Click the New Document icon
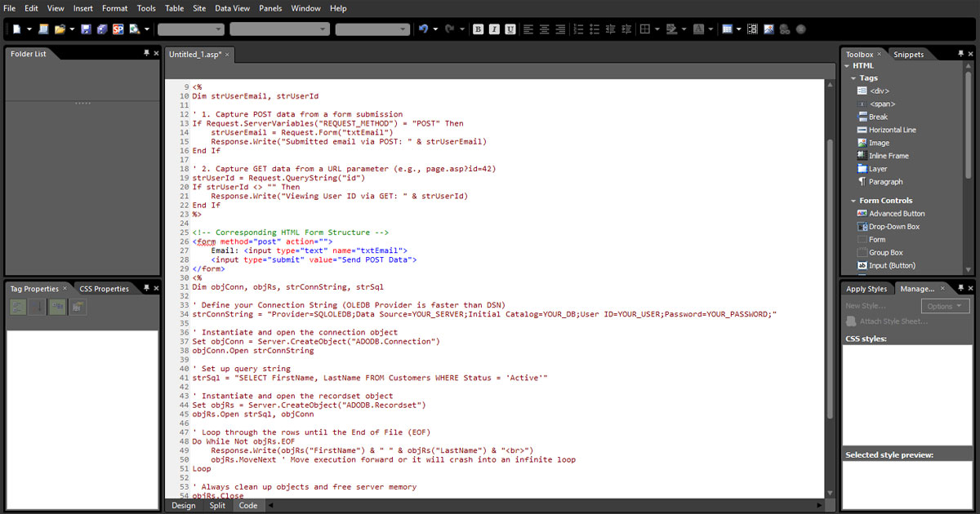 click(16, 29)
